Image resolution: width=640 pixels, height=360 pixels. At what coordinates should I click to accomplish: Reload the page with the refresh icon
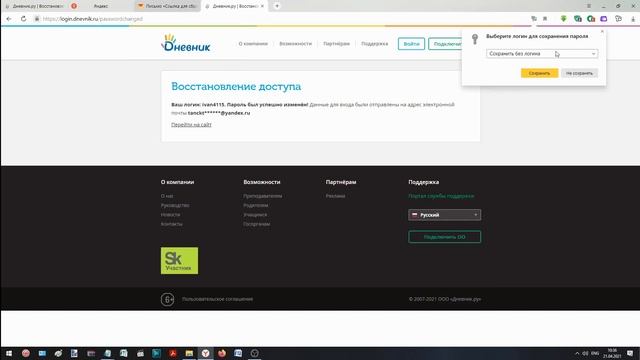(23, 19)
